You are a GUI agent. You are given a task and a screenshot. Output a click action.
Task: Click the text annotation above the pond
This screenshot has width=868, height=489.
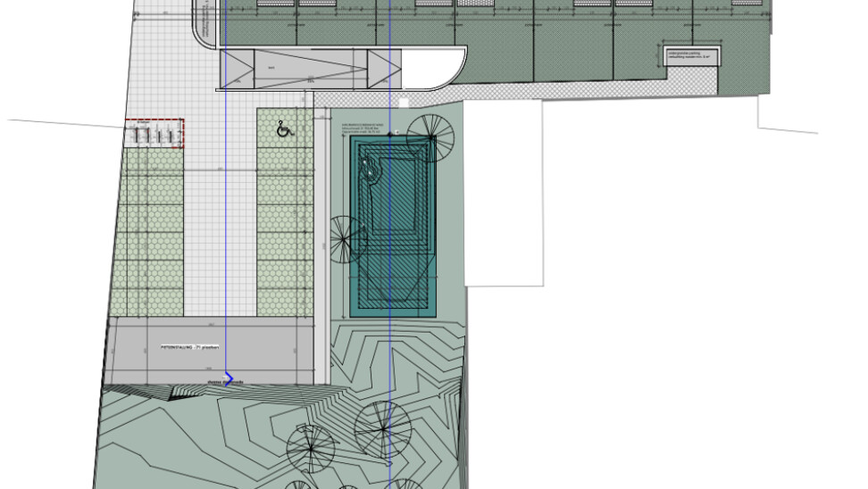coord(362,129)
